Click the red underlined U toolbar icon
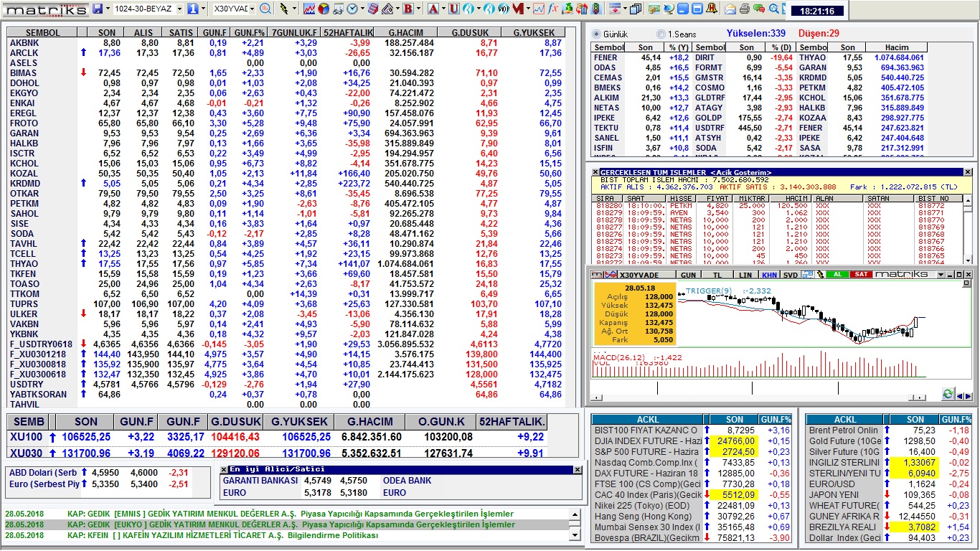The image size is (980, 551). [454, 9]
